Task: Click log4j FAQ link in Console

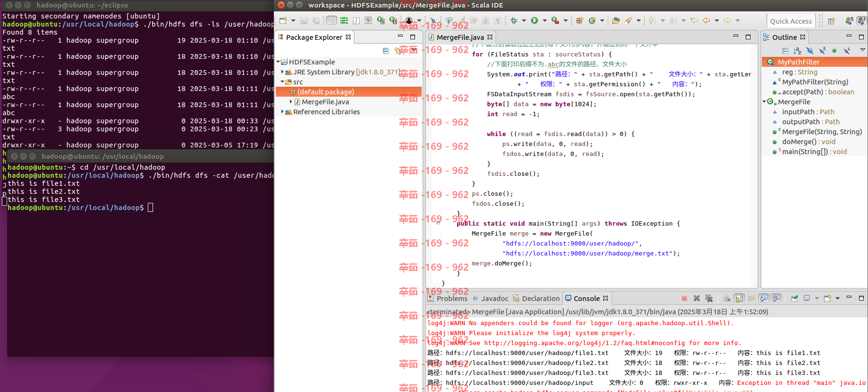Action: coord(584,343)
